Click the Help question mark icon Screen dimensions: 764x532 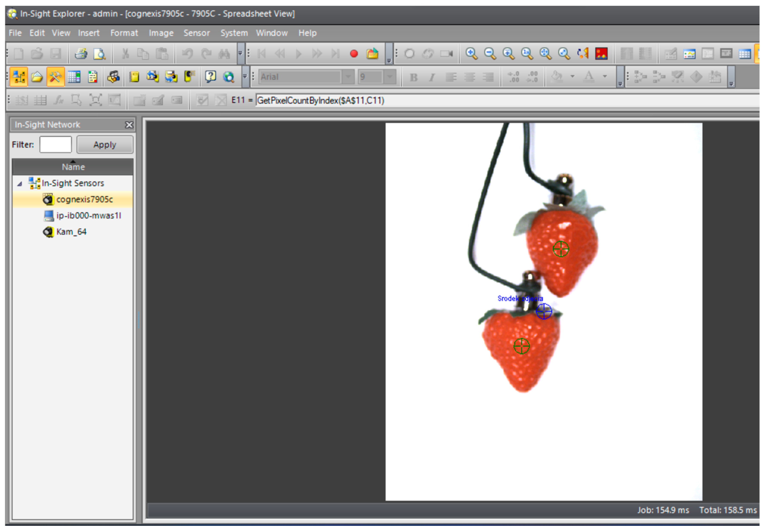(210, 77)
